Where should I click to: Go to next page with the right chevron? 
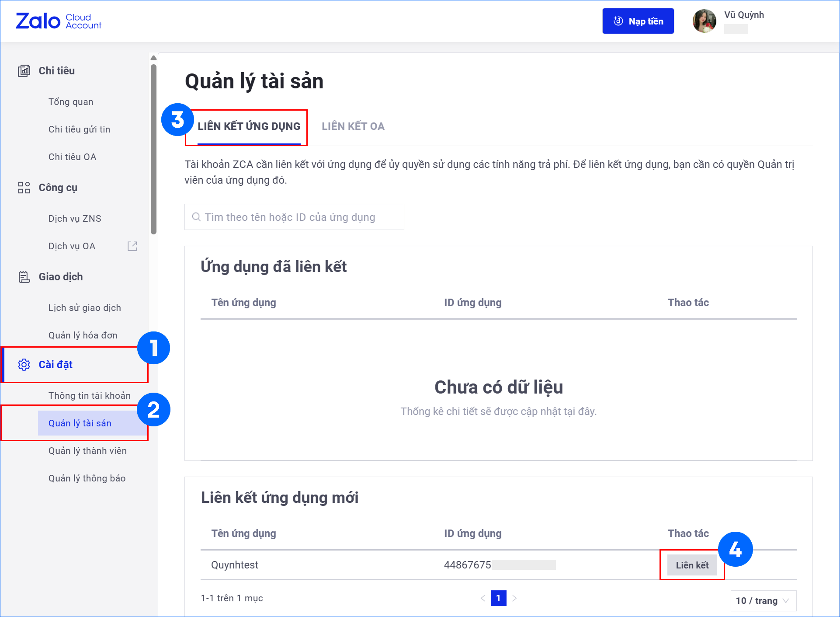coord(514,598)
